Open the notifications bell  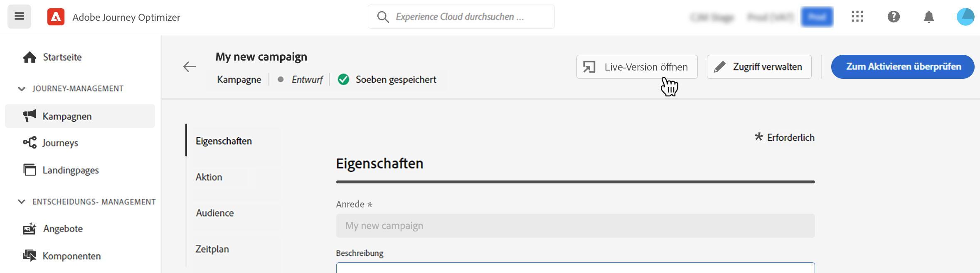(x=928, y=17)
